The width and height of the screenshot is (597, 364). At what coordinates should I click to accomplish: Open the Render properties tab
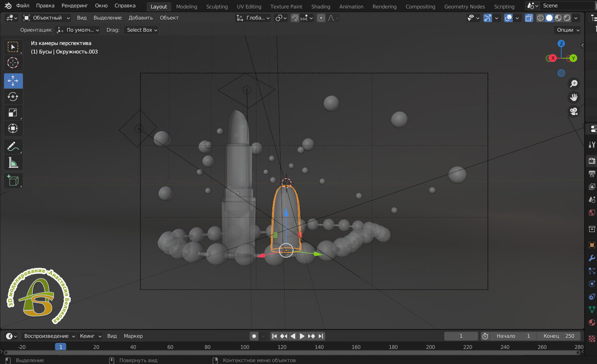[592, 161]
